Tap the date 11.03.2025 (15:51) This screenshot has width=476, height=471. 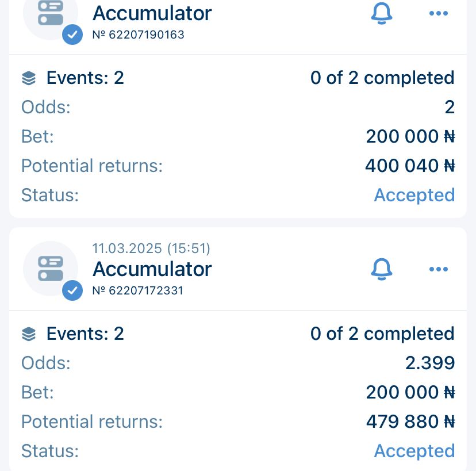(x=151, y=248)
